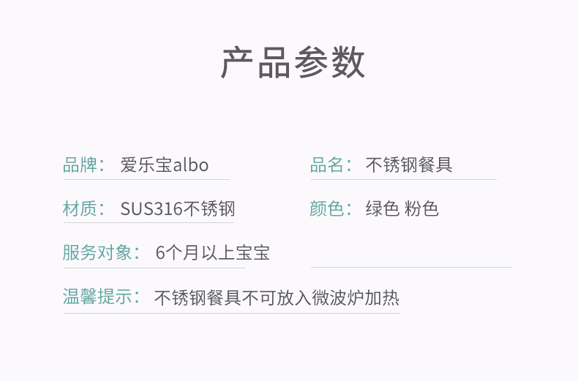Click the material value SUS316不锈钢
Image resolution: width=578 pixels, height=392 pixels.
[x=178, y=208]
